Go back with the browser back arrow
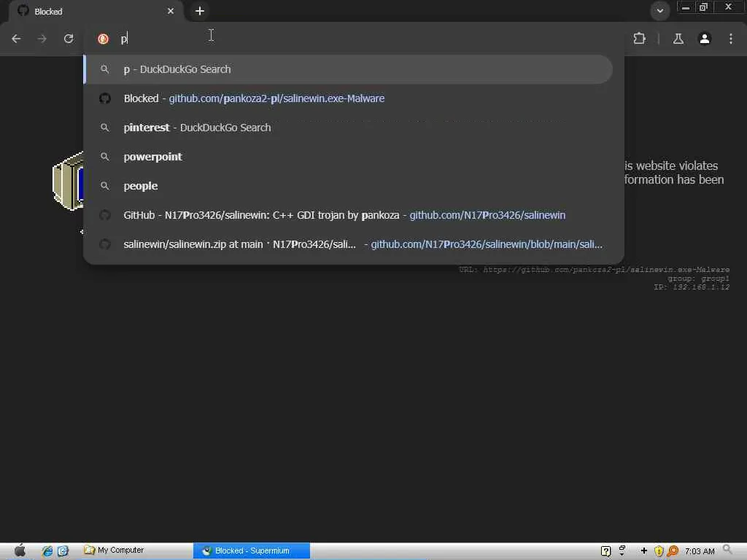This screenshot has height=560, width=747. click(16, 39)
